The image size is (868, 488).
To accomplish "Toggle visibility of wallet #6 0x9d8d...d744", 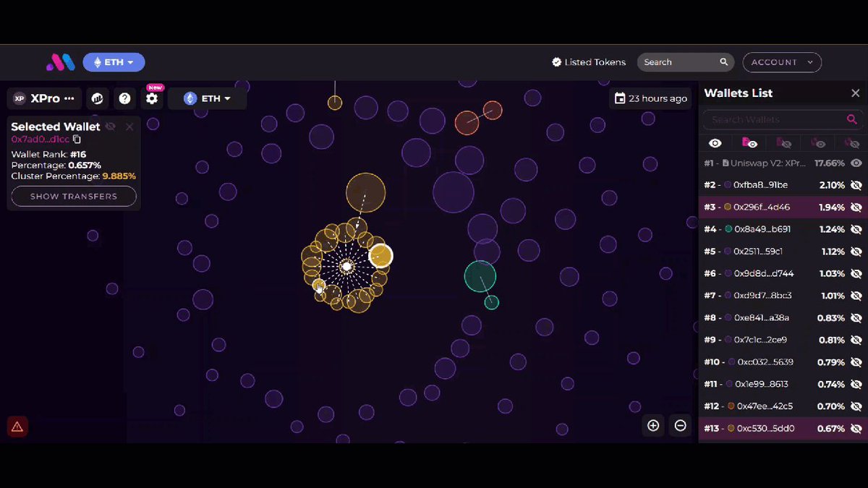I will click(x=856, y=273).
